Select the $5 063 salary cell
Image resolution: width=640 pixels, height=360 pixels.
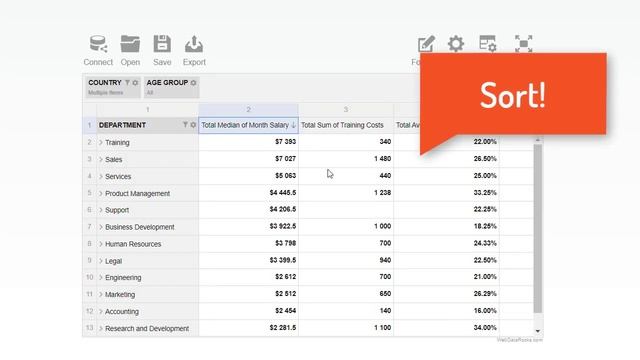click(248, 176)
